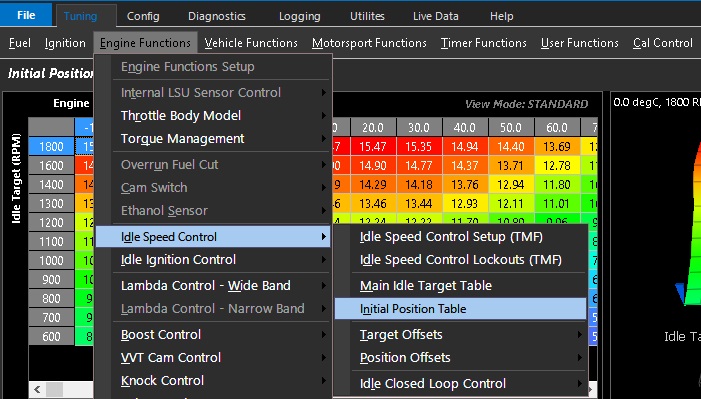Click table cell with value 13.69
The height and width of the screenshot is (399, 701).
coord(557,146)
